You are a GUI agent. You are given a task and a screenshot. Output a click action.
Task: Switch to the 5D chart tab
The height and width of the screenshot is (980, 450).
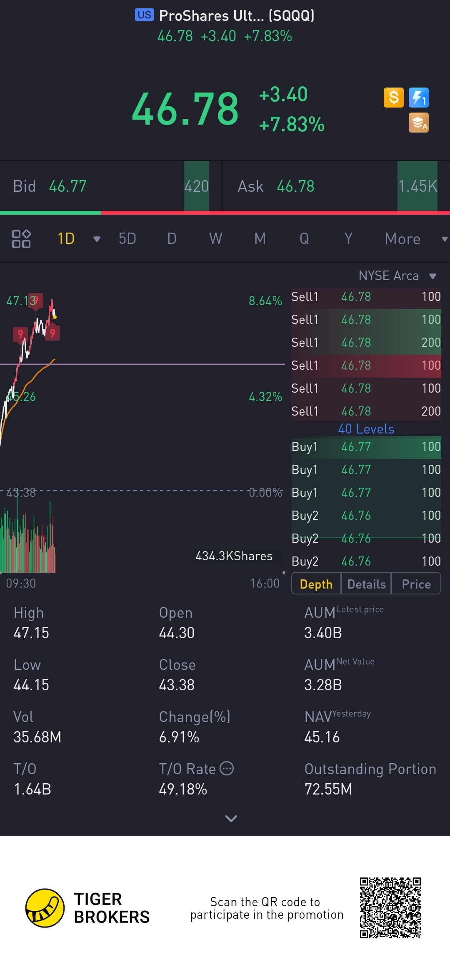tap(127, 239)
